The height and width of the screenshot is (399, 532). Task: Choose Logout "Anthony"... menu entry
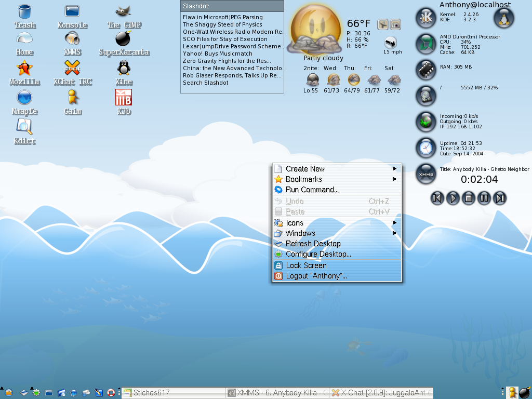(337, 276)
